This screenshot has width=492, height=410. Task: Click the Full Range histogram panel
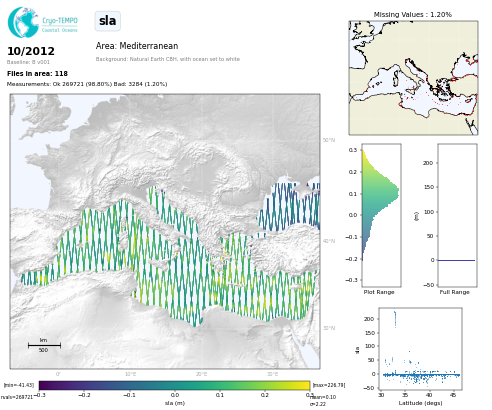(457, 215)
